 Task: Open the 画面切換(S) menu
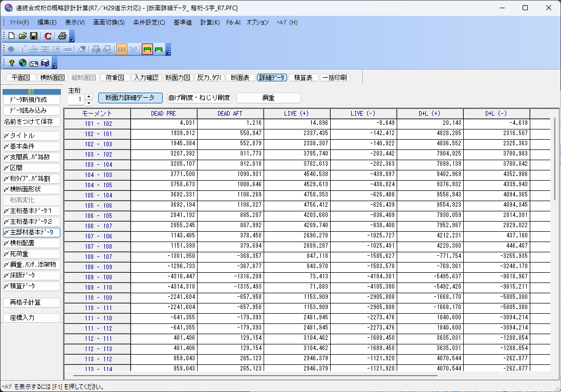click(x=109, y=22)
